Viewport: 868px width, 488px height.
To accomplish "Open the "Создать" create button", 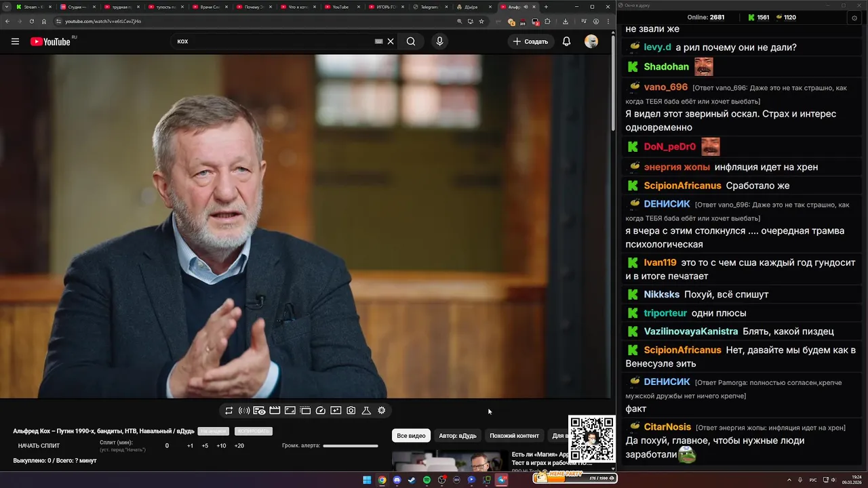I will 530,41.
